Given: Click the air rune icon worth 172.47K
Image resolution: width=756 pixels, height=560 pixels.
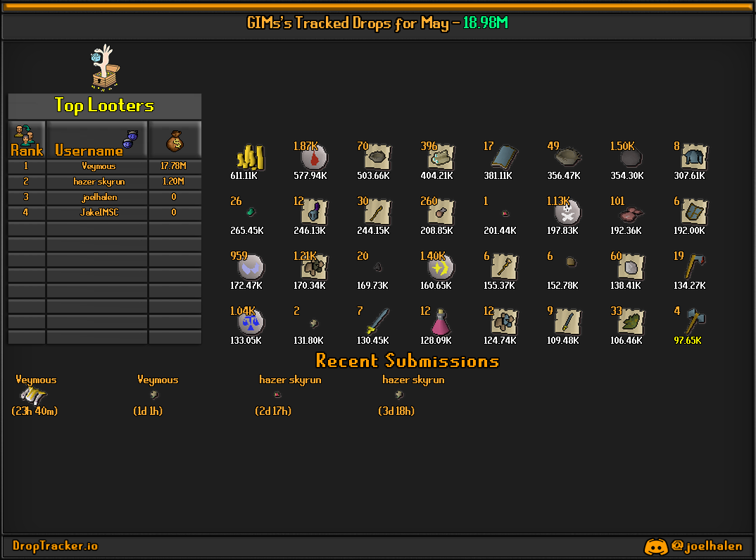Looking at the screenshot, I should pyautogui.click(x=250, y=267).
